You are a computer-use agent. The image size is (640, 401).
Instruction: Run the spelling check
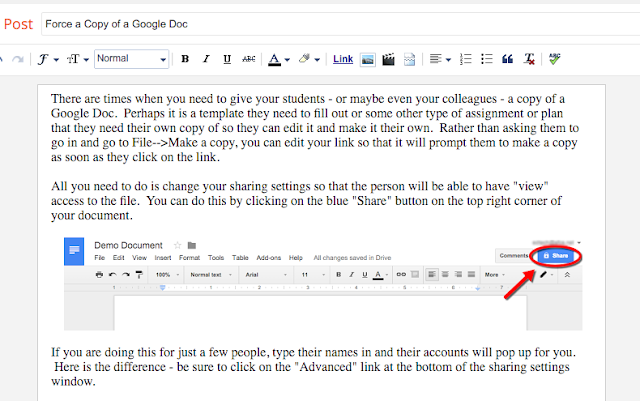pos(554,59)
